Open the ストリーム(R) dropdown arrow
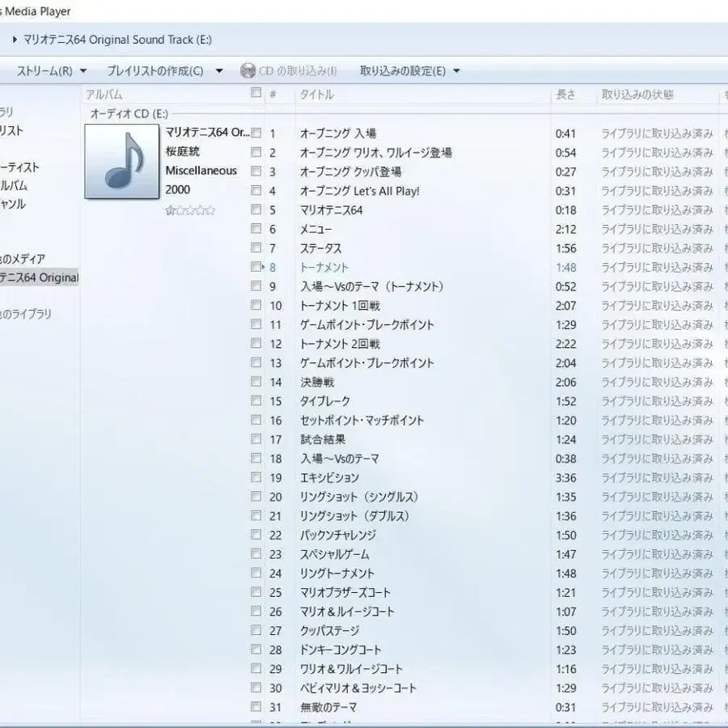 tap(83, 70)
